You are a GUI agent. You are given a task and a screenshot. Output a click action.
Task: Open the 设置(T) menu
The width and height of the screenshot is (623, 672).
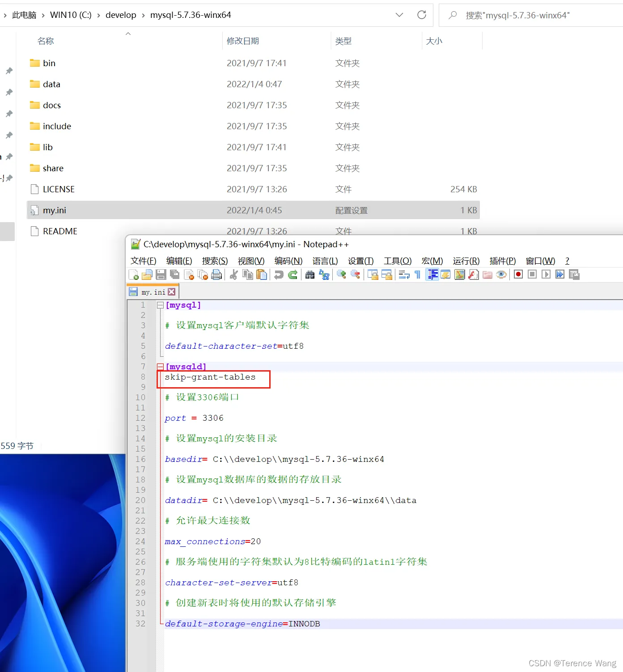pyautogui.click(x=360, y=261)
